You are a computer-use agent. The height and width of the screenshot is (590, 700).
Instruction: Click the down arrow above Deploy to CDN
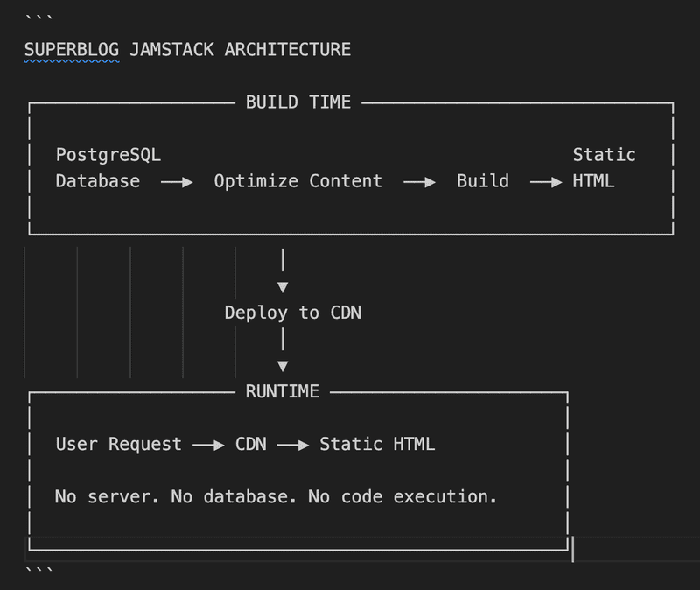click(x=282, y=286)
